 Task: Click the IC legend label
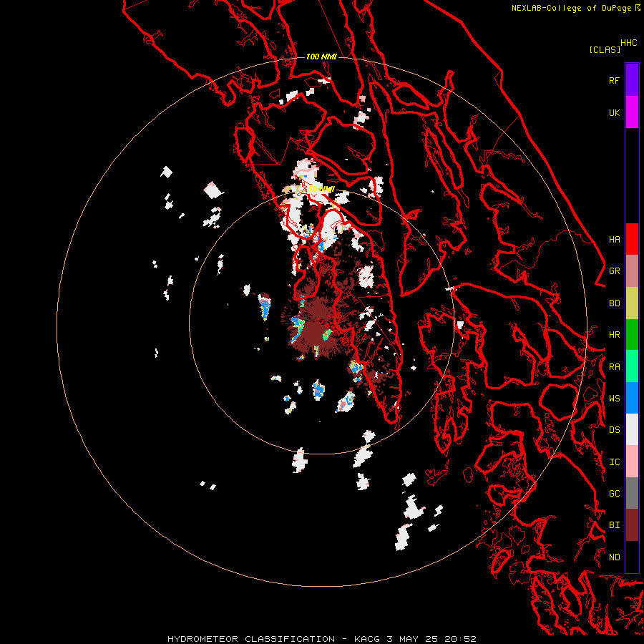click(614, 462)
